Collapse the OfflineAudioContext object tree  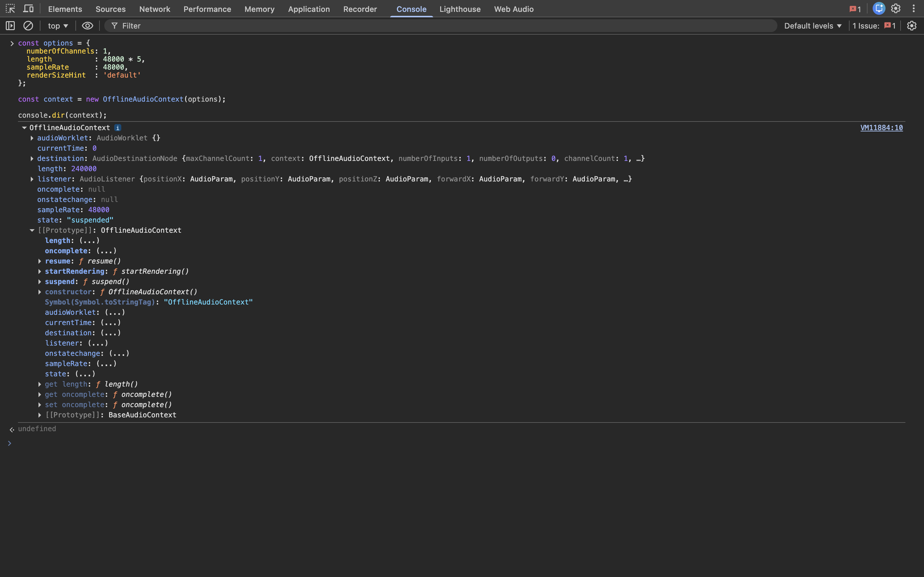tap(24, 128)
